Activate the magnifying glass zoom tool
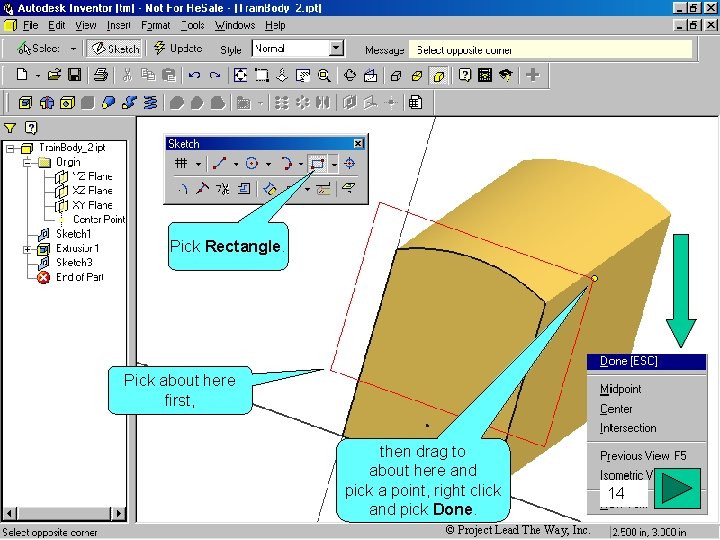This screenshot has height=540, width=720. [324, 75]
